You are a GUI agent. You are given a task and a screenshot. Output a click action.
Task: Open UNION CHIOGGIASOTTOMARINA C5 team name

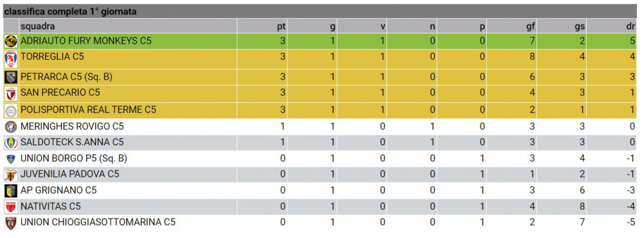98,223
